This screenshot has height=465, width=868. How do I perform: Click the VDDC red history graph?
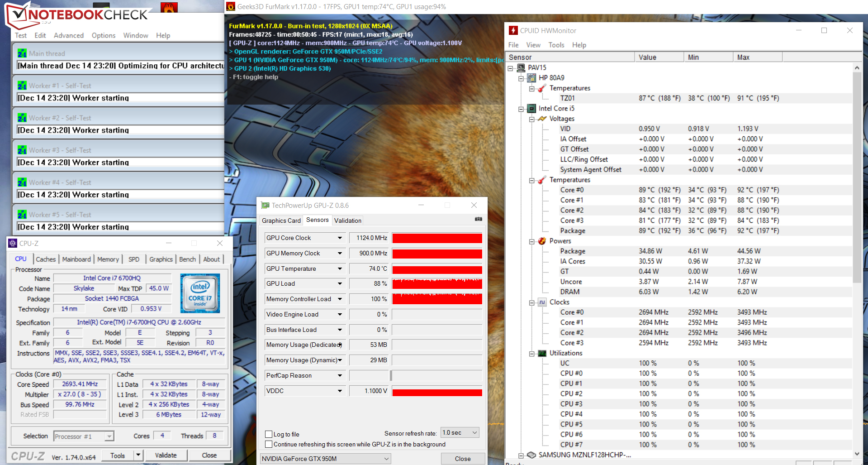(x=437, y=391)
